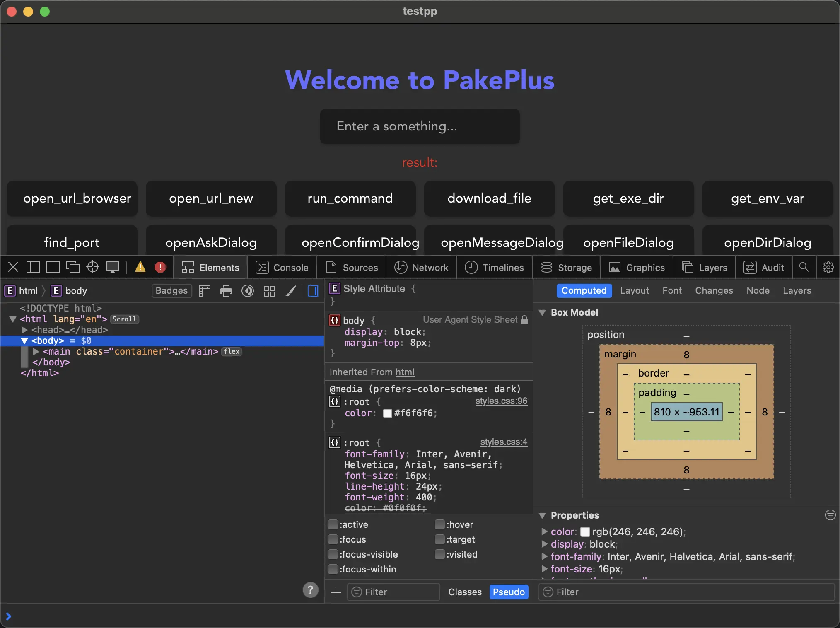840x628 pixels.
Task: Expand the head element node
Action: point(24,330)
